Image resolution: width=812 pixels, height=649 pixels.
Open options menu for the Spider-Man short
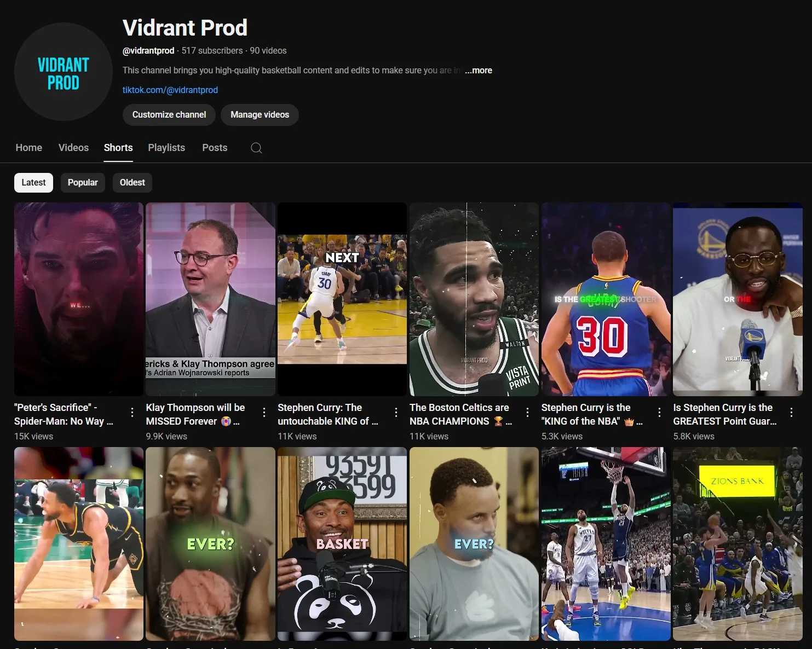[132, 412]
